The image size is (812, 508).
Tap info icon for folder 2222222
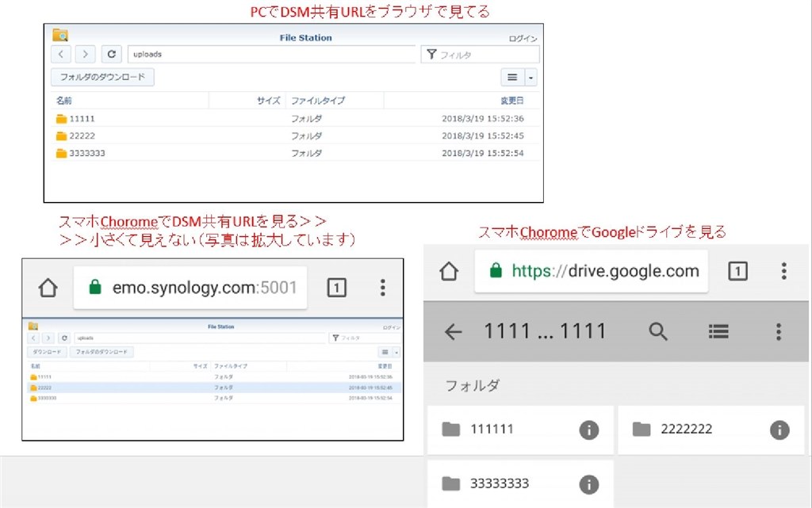(x=779, y=430)
